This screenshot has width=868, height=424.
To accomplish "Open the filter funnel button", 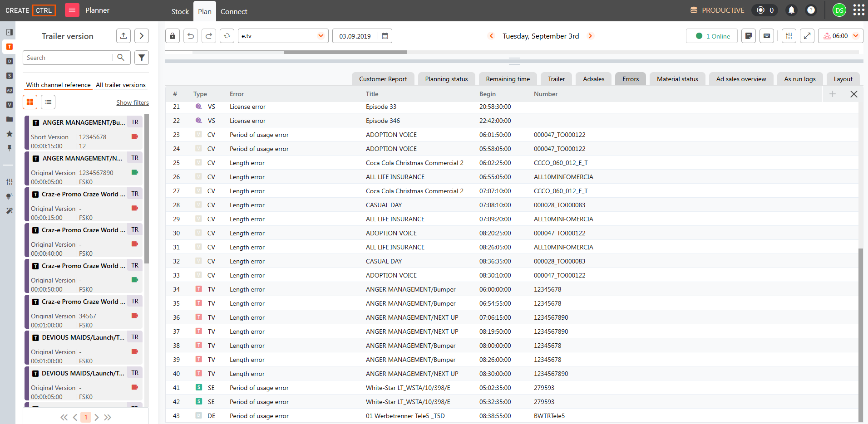I will point(142,58).
